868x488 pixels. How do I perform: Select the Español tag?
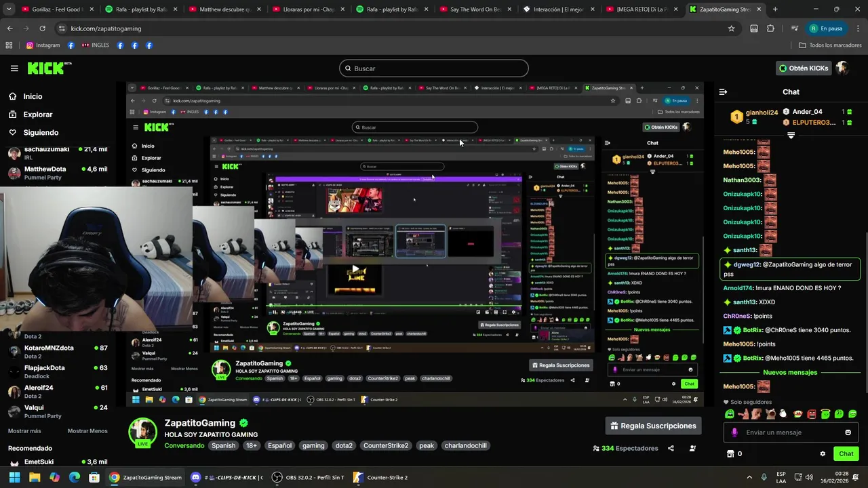coord(279,446)
